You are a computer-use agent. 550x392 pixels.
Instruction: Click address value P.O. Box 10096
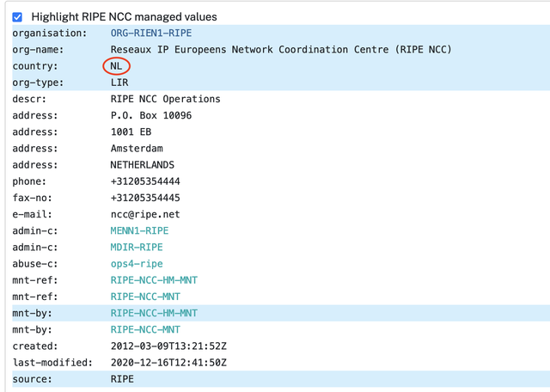(x=151, y=115)
